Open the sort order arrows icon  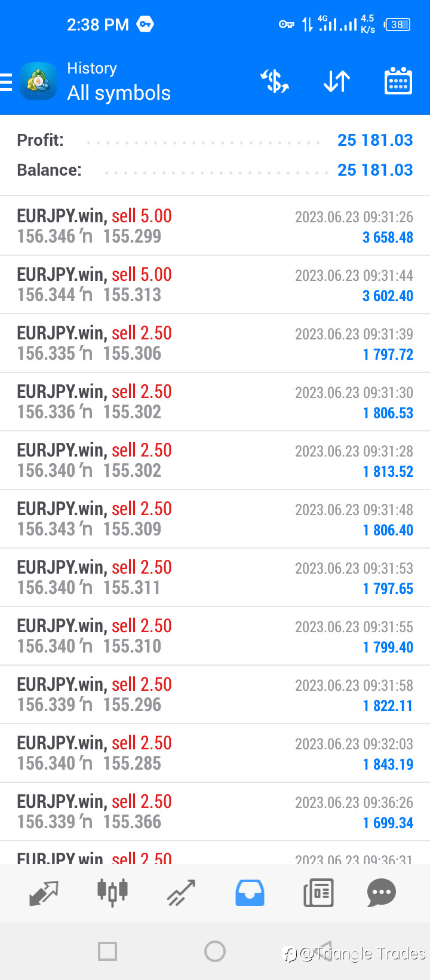[x=337, y=81]
